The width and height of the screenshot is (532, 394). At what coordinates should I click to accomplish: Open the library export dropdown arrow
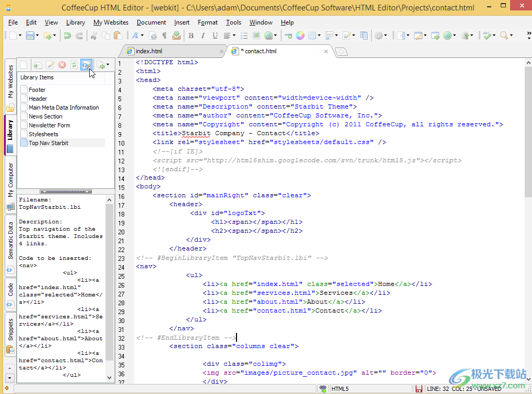coord(108,65)
